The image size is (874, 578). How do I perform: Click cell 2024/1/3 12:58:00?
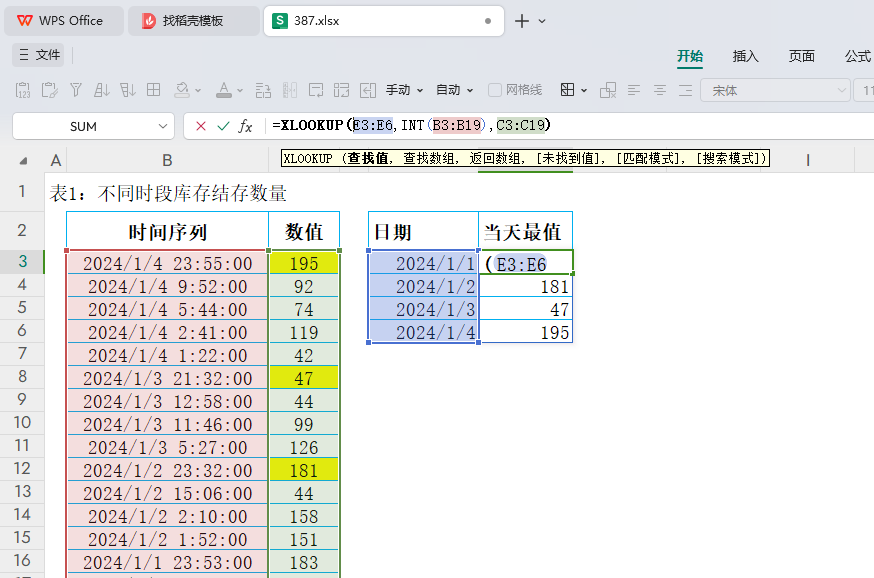(167, 401)
